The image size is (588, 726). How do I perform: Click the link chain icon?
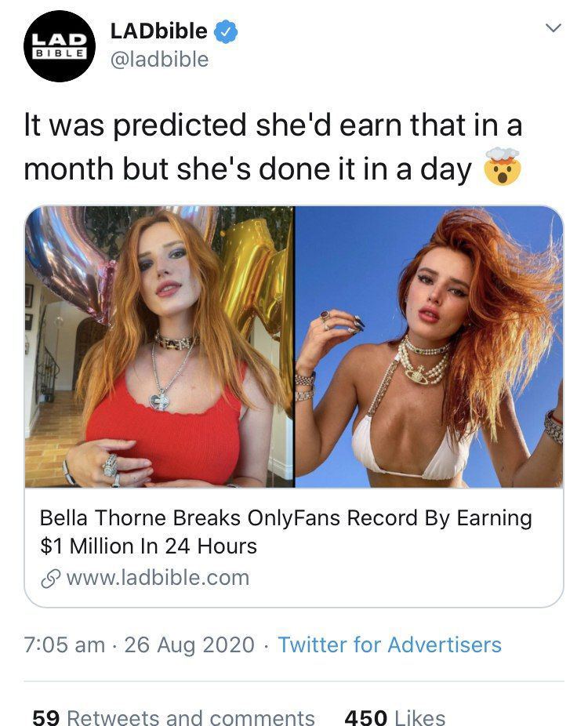pyautogui.click(x=50, y=579)
